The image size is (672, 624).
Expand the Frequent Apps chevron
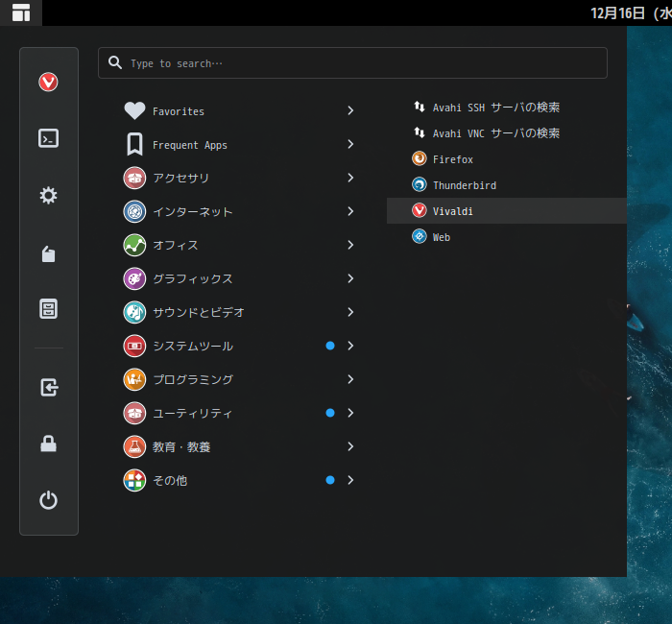click(350, 144)
